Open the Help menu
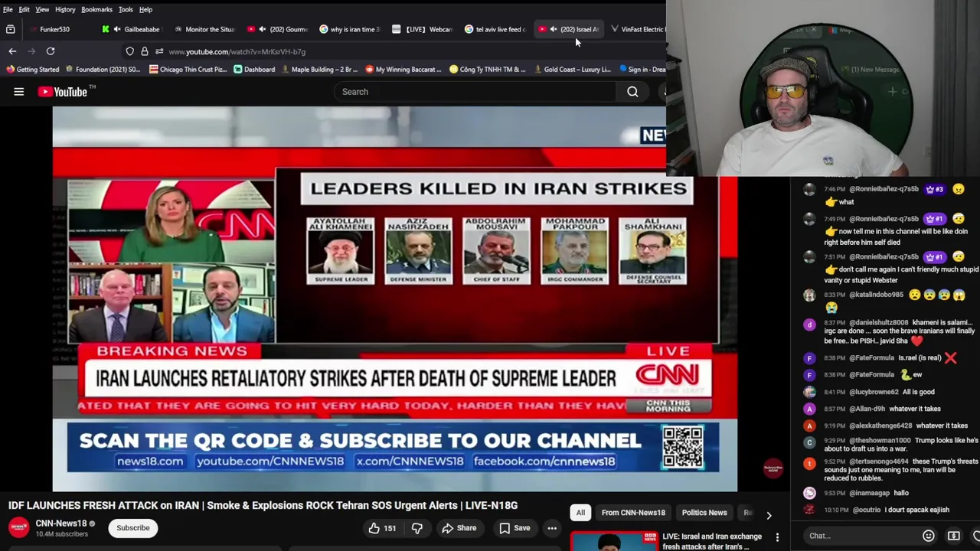980x551 pixels. pyautogui.click(x=145, y=9)
